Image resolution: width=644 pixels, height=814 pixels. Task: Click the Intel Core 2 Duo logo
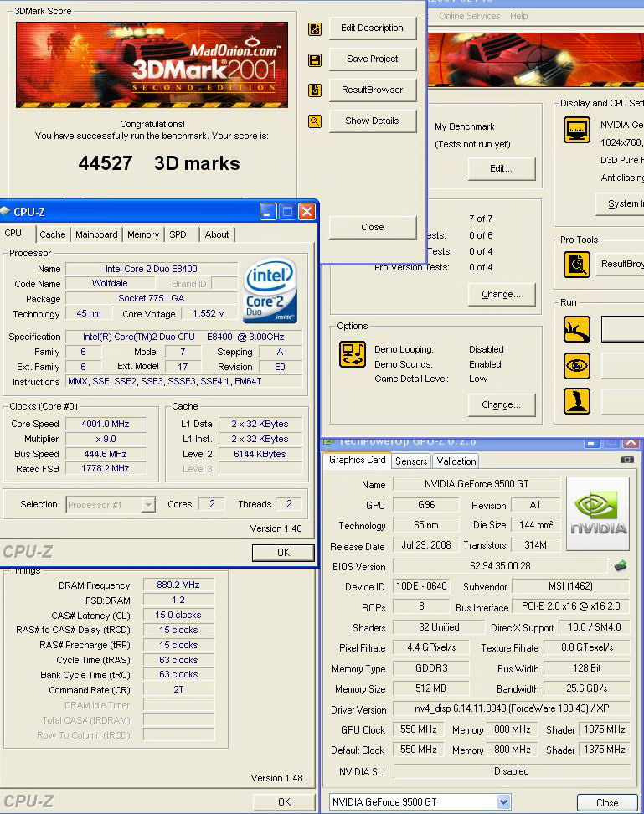(270, 291)
